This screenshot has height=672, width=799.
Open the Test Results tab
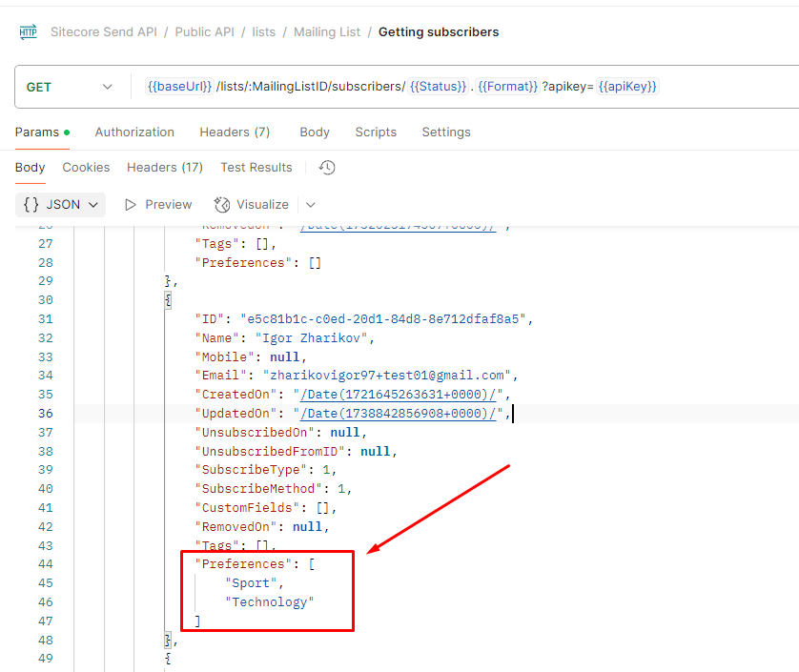[256, 168]
